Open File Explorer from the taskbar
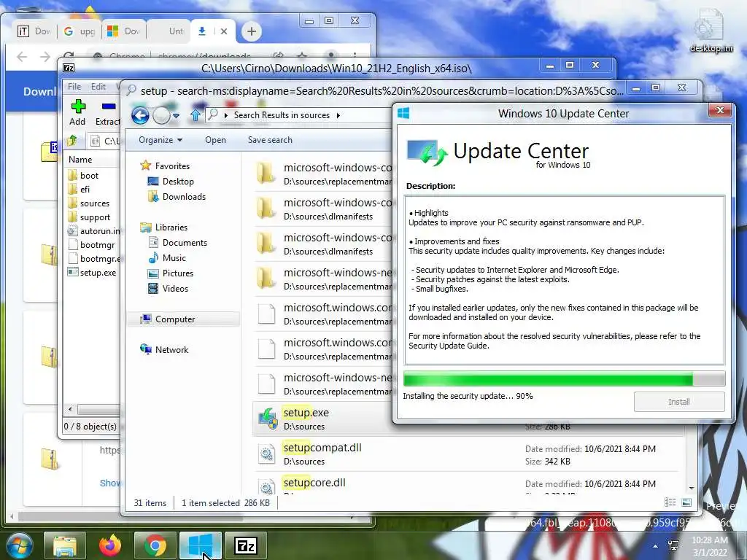Image resolution: width=747 pixels, height=560 pixels. 65,545
